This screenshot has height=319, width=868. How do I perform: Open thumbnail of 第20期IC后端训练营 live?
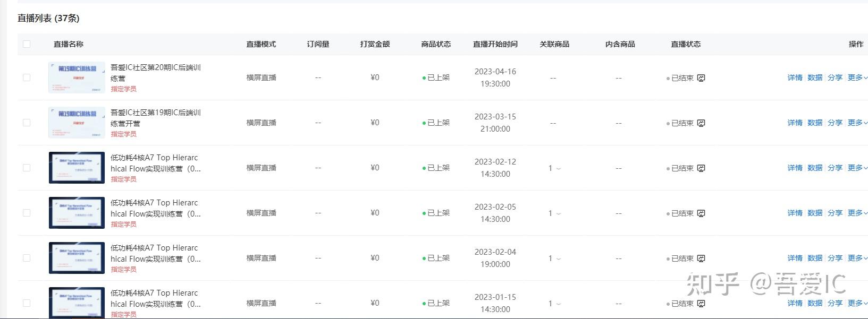point(77,77)
